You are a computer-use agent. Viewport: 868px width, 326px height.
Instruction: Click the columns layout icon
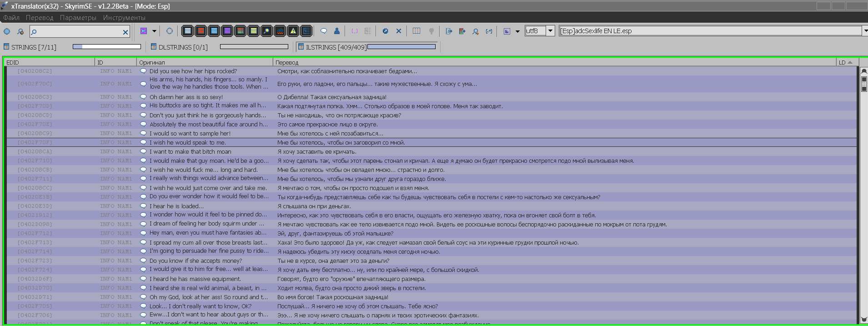pyautogui.click(x=416, y=31)
